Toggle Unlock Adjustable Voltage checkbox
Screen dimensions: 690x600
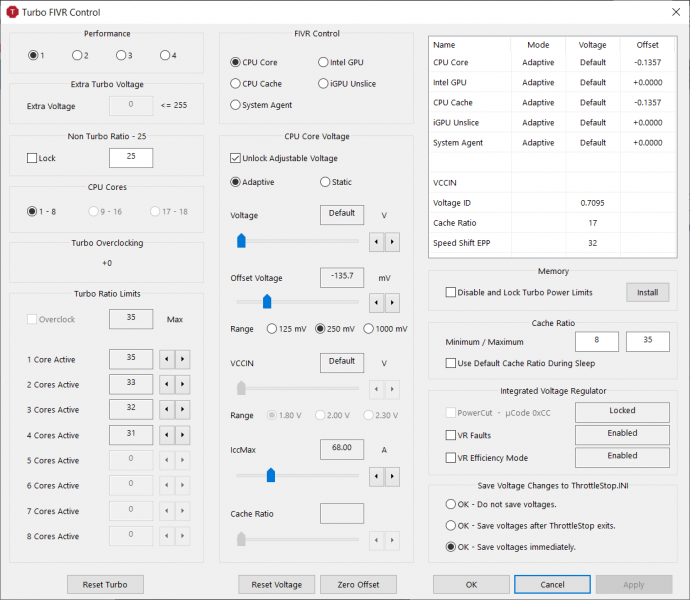point(236,158)
